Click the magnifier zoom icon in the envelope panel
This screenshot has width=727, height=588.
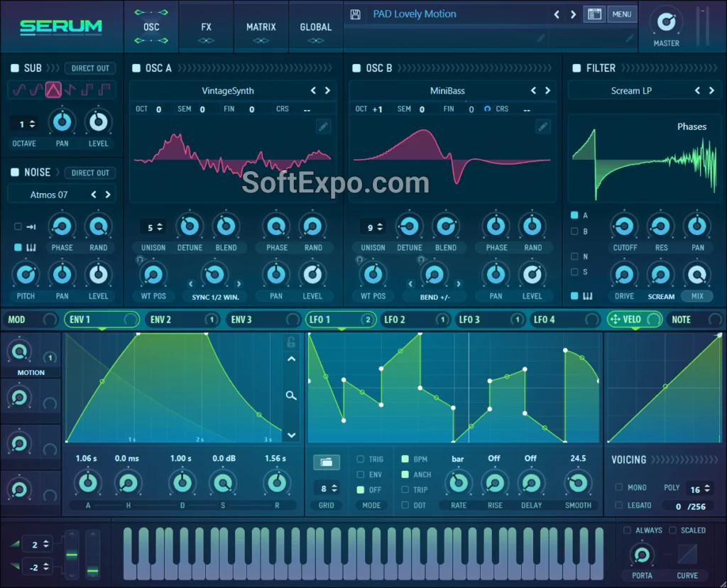pos(291,396)
